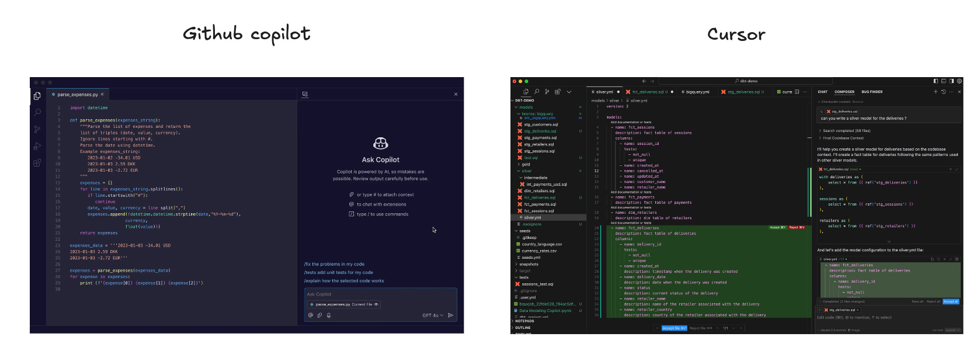Viewport: 980px width, 347px height.
Task: Click the microphone voice icon in Copilot input
Action: (x=329, y=315)
